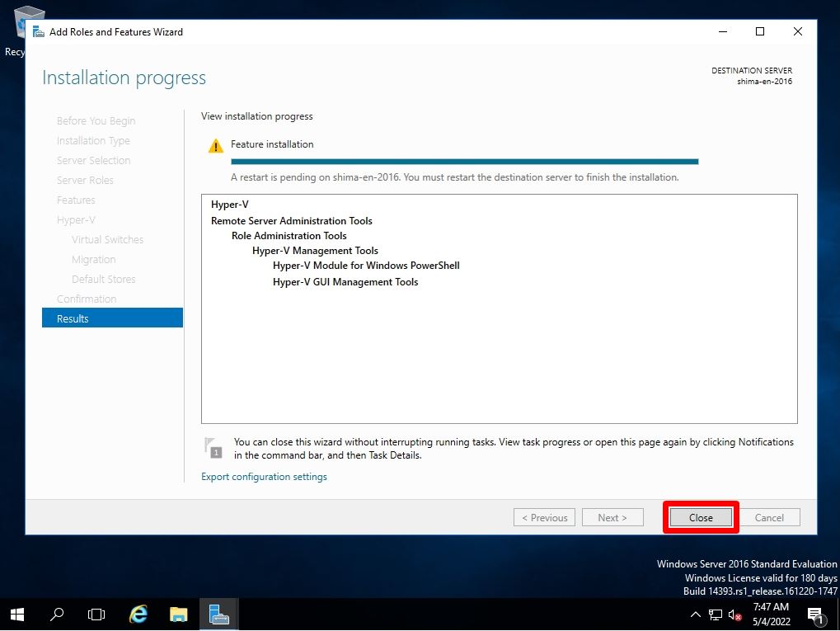This screenshot has height=631, width=840.
Task: Click the Hyper-V entry in results list
Action: 230,205
